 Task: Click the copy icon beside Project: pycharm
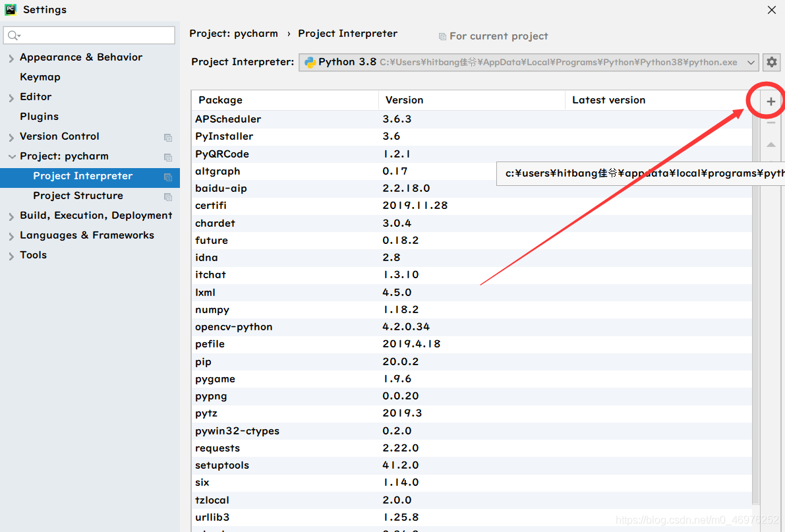(x=168, y=158)
